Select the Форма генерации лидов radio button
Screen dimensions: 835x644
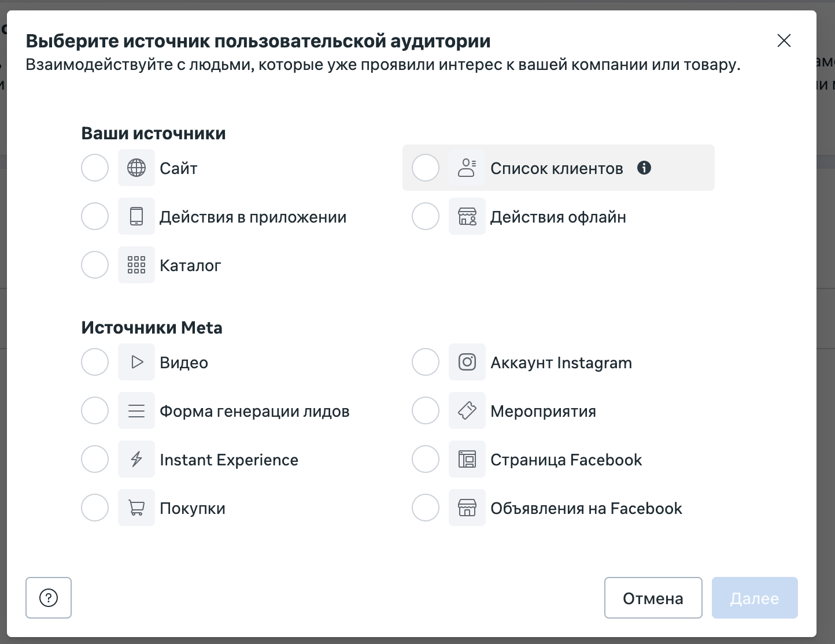point(95,410)
